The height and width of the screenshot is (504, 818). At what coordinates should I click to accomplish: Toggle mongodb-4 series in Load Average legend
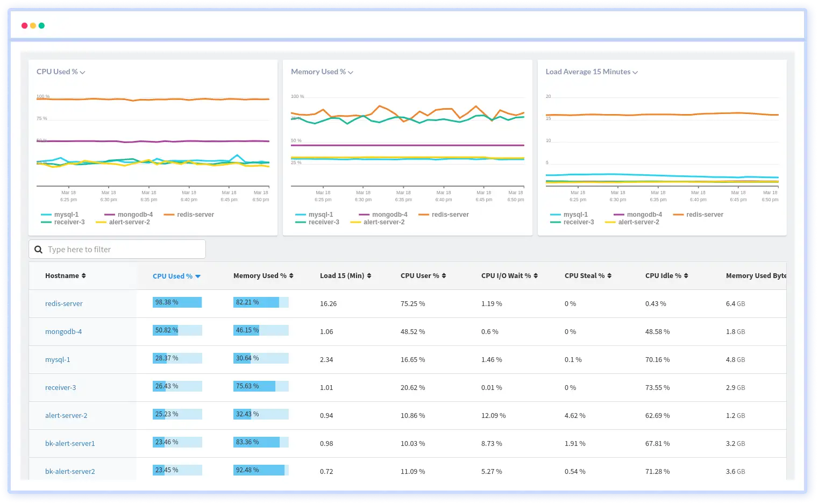pos(638,215)
